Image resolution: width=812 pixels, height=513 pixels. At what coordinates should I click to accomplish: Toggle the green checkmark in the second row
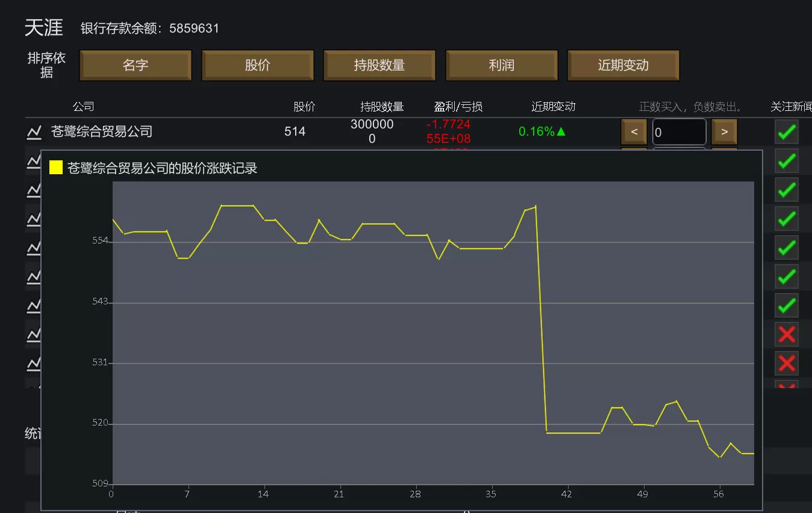786,161
